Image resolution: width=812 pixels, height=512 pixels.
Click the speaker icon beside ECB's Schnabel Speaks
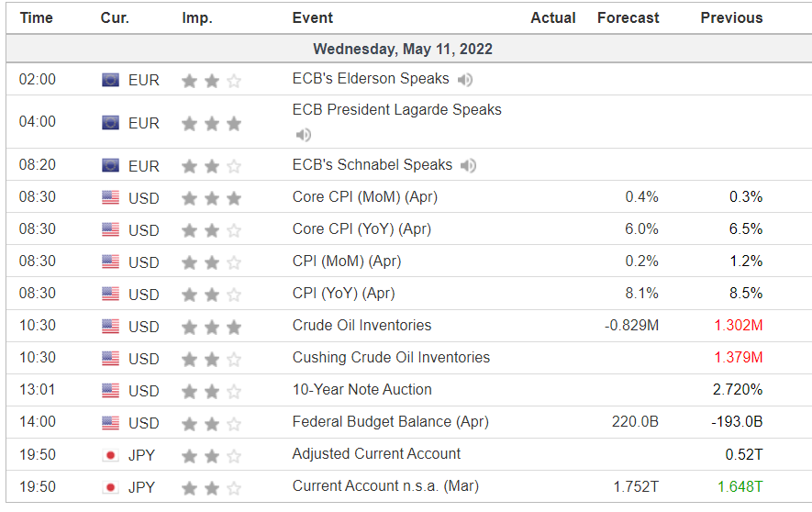point(468,166)
